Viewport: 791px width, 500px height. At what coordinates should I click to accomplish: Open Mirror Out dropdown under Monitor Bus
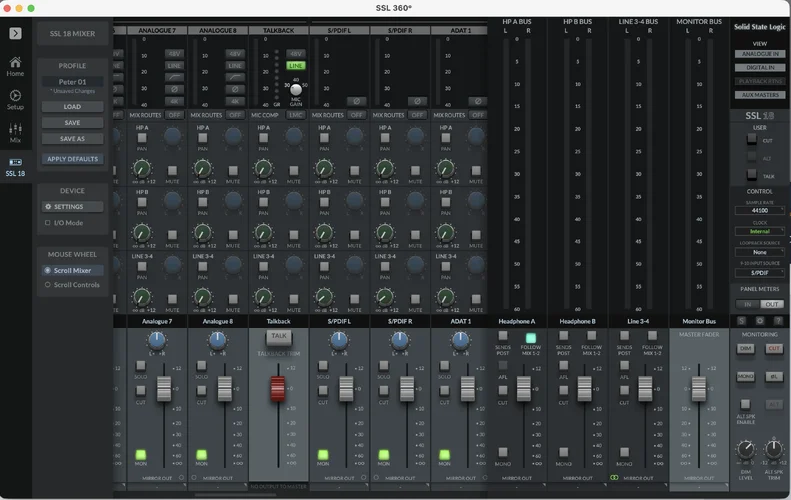point(699,486)
